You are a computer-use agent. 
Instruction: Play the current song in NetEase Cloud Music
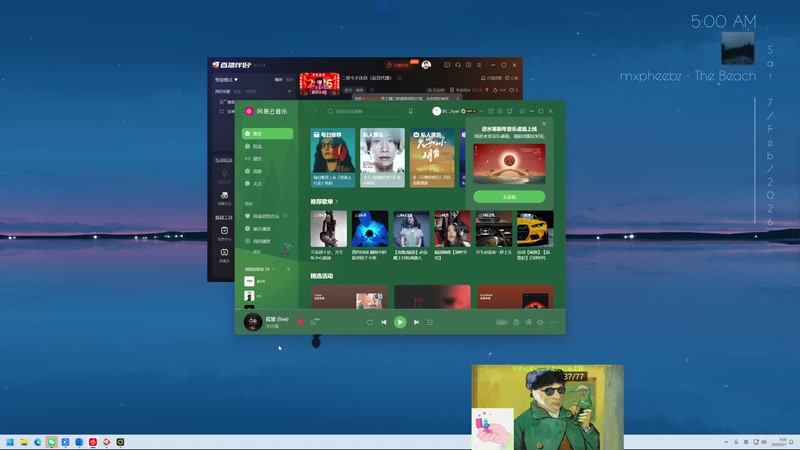click(400, 322)
